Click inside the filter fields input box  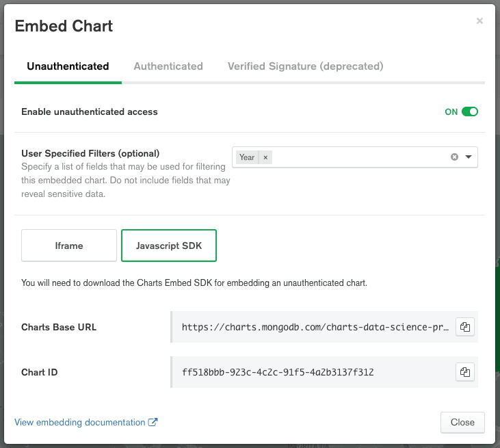(x=356, y=157)
